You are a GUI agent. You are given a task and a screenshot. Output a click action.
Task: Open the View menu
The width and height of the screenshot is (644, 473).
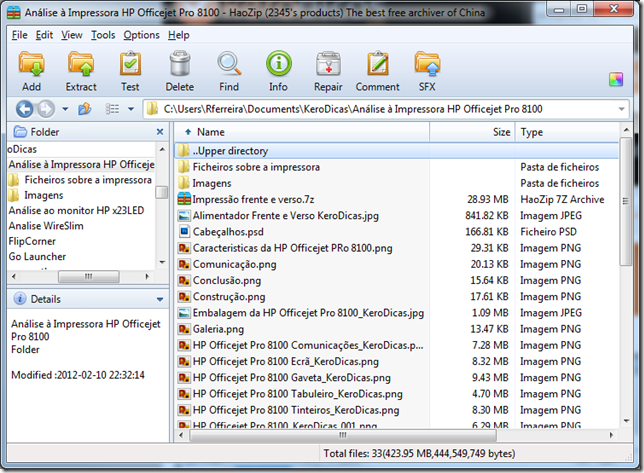point(72,35)
